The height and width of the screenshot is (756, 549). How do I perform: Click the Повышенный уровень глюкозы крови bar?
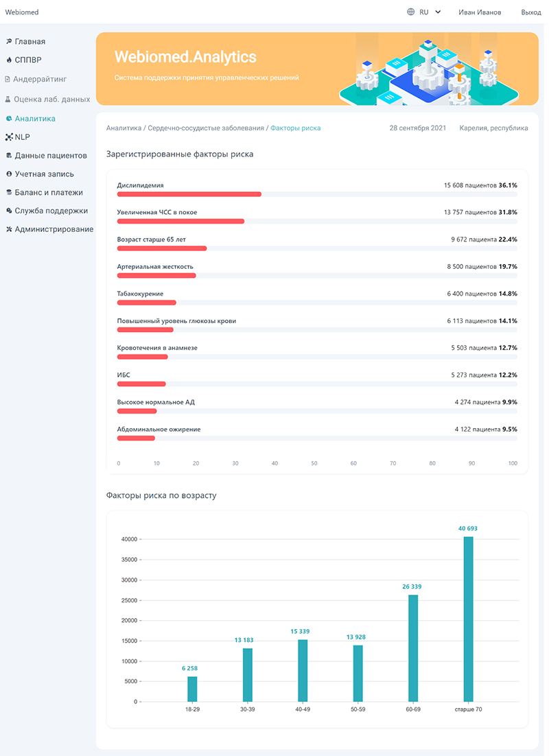point(317,330)
